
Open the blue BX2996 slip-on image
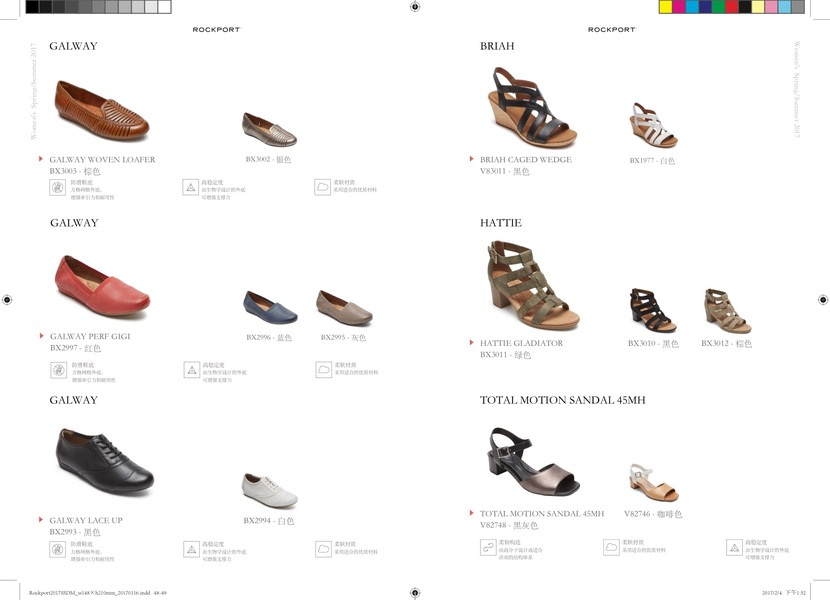[x=270, y=307]
